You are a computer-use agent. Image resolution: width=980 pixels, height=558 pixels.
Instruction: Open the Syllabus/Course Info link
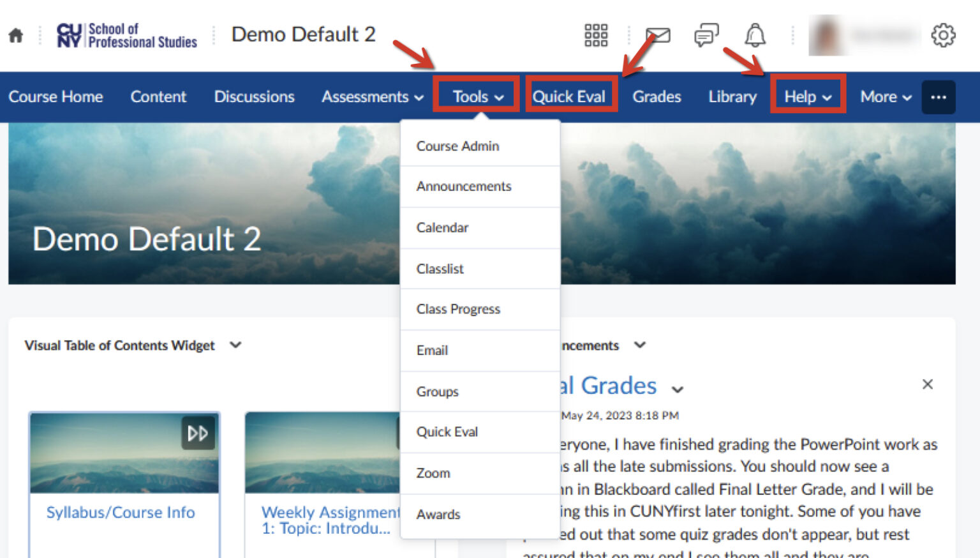(x=121, y=512)
